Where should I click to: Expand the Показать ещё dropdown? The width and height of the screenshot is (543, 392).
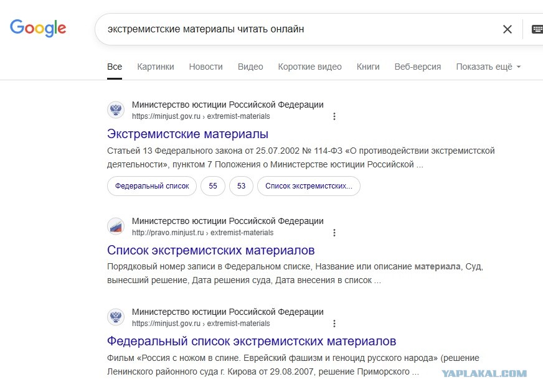click(x=488, y=67)
